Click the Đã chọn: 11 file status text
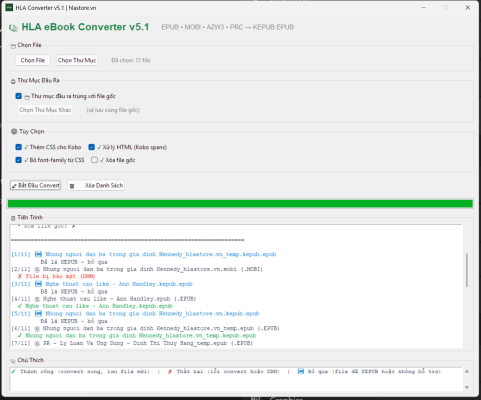This screenshot has width=481, height=400. (x=131, y=60)
